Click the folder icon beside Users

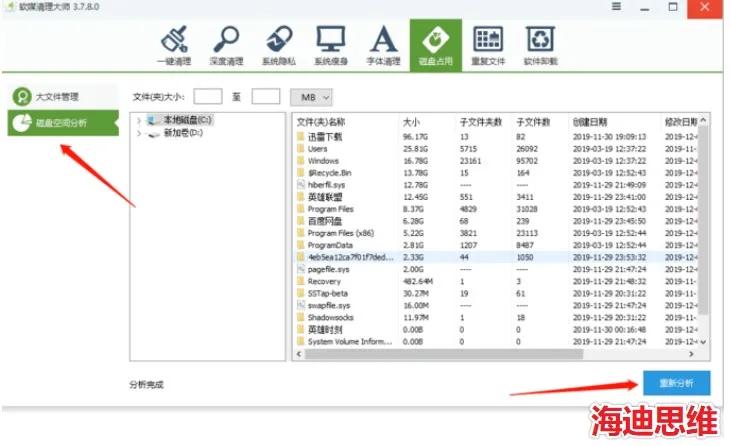(301, 149)
